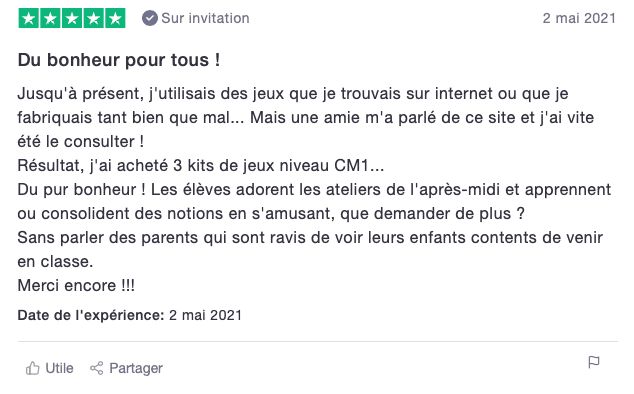Image resolution: width=634 pixels, height=394 pixels.
Task: Click the experience date value after the label
Action: pyautogui.click(x=205, y=315)
